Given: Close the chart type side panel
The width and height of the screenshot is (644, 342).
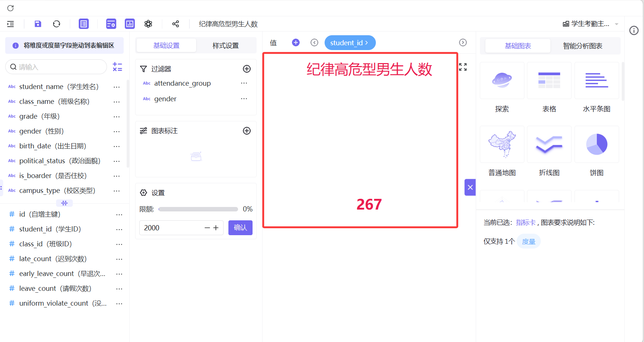Looking at the screenshot, I should [470, 187].
